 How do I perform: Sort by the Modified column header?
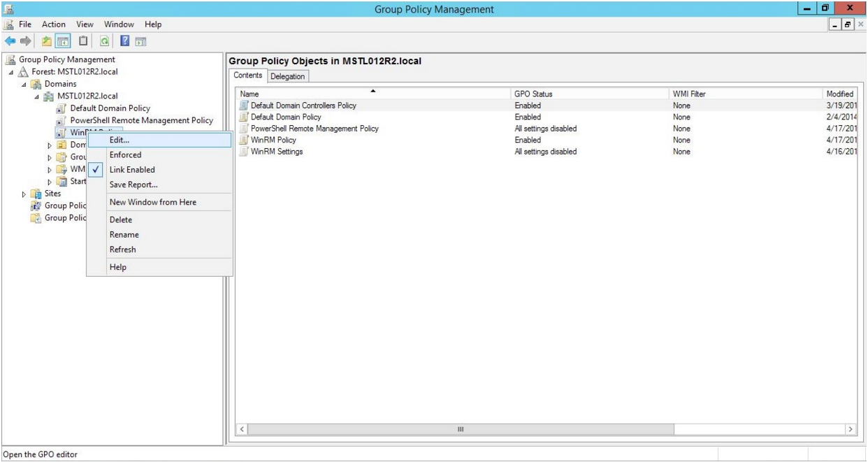pyautogui.click(x=841, y=94)
